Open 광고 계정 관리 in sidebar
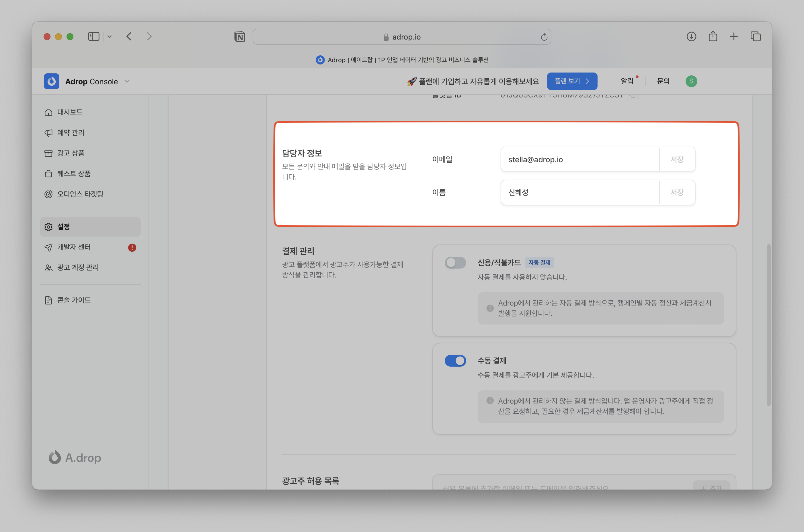The width and height of the screenshot is (804, 532). (78, 268)
